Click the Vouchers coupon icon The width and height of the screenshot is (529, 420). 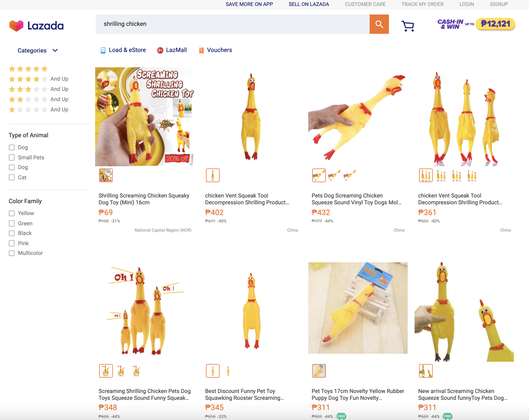(201, 50)
